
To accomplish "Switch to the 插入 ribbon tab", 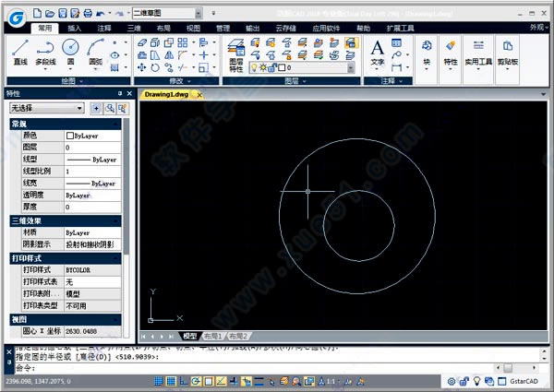I will [75, 29].
